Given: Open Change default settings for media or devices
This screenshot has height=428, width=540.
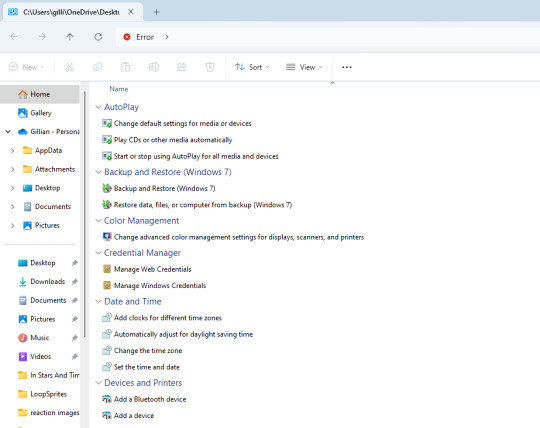Looking at the screenshot, I should [177, 123].
